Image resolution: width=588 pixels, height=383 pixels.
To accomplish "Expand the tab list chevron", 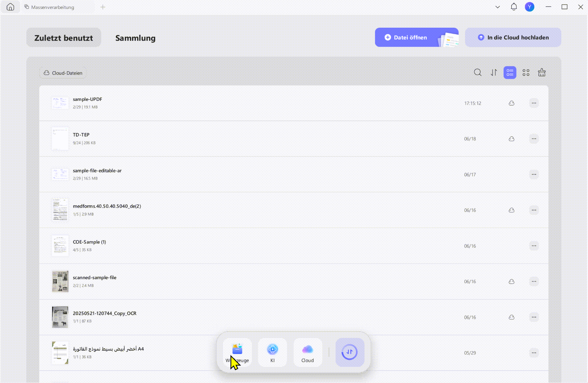I will tap(498, 7).
